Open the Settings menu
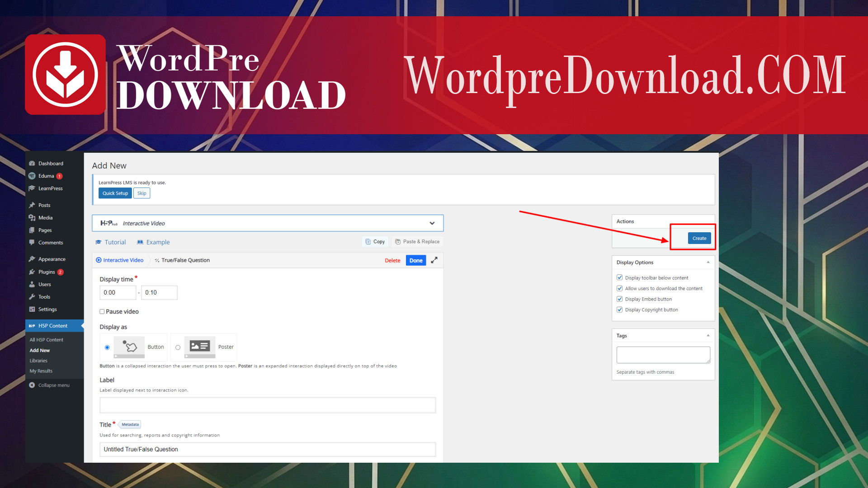Image resolution: width=868 pixels, height=488 pixels. click(47, 310)
